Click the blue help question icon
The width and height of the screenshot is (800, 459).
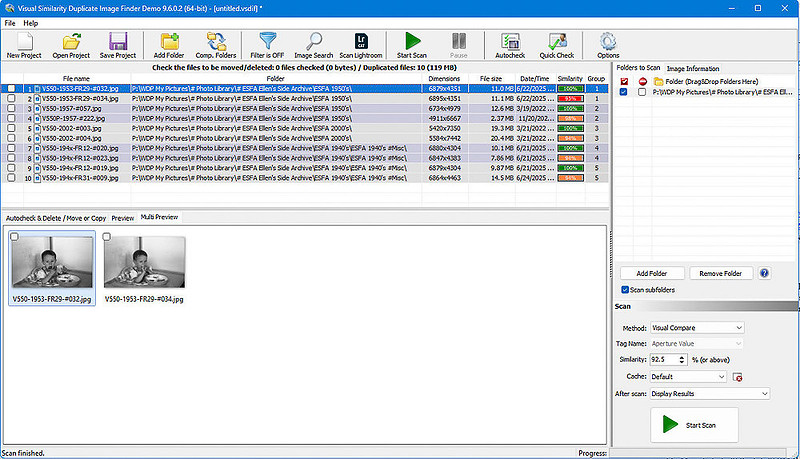click(764, 273)
